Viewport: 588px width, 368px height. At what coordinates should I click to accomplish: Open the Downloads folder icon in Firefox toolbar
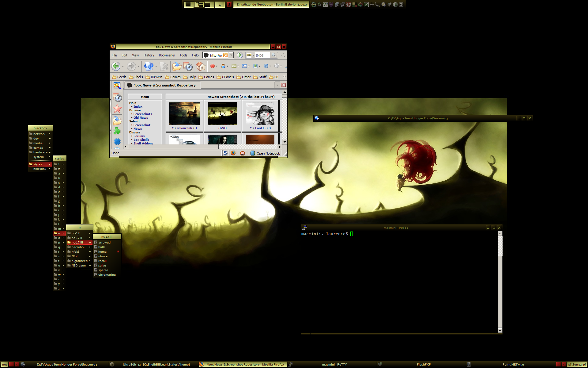(177, 66)
